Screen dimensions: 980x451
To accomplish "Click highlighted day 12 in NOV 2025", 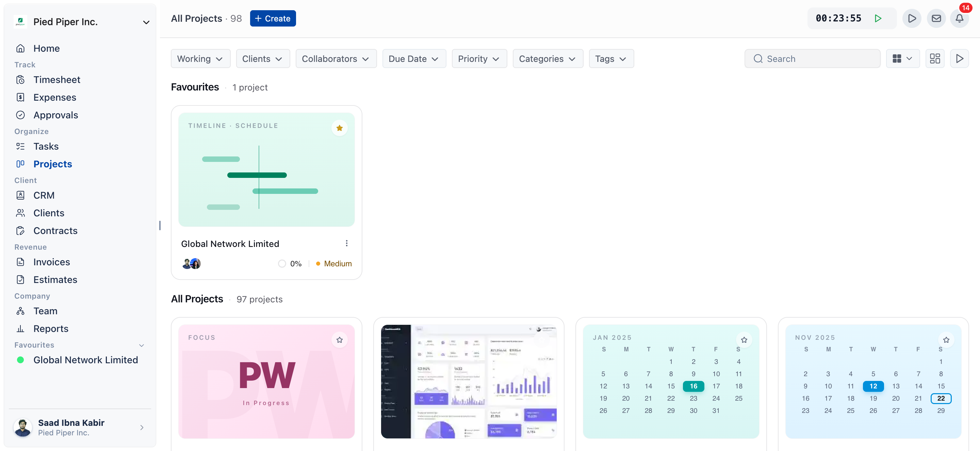I will click(x=873, y=386).
